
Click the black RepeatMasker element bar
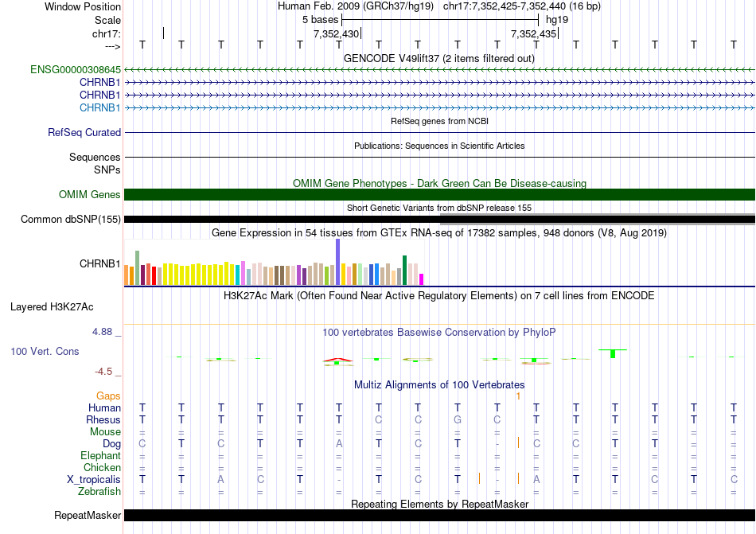pos(439,516)
